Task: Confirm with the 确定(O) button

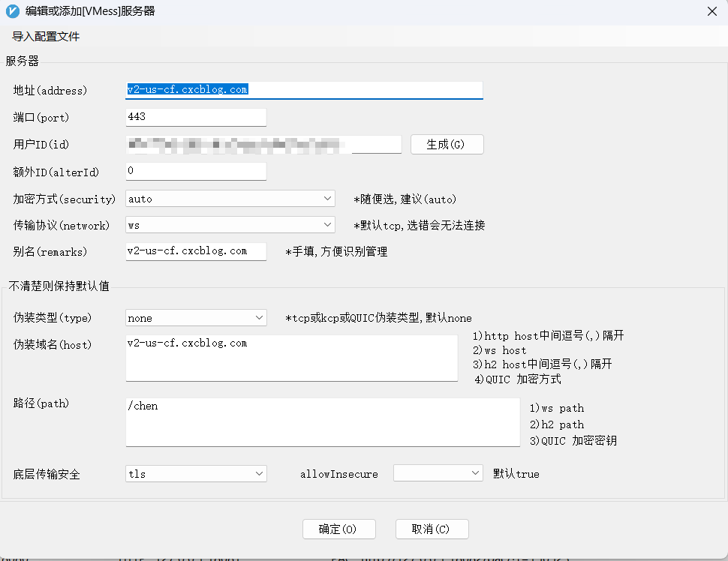Action: pyautogui.click(x=339, y=529)
